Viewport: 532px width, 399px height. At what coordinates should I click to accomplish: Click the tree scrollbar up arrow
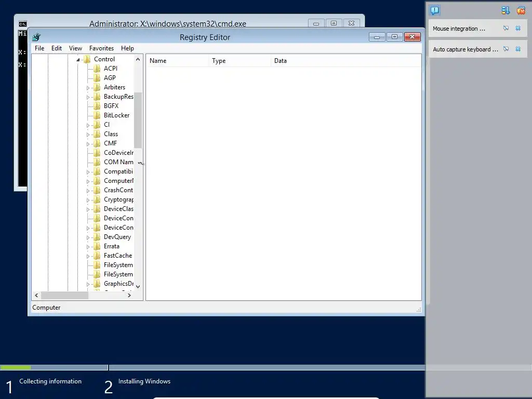138,59
